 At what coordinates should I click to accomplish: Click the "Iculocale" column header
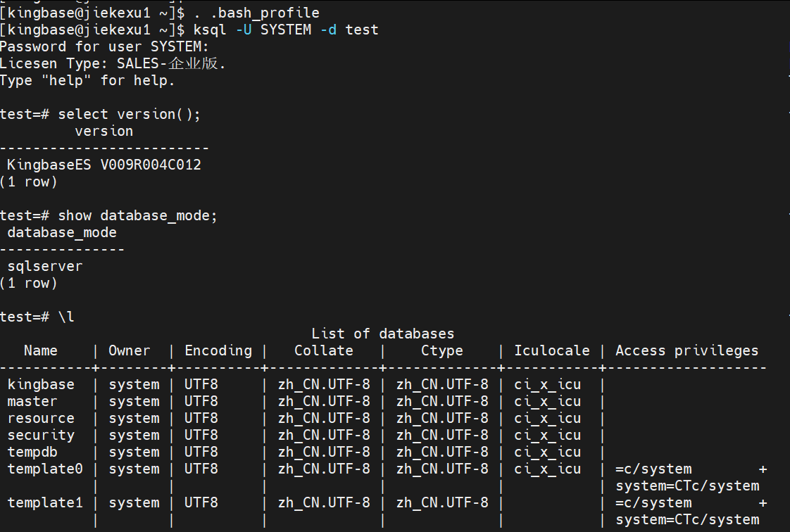point(552,350)
